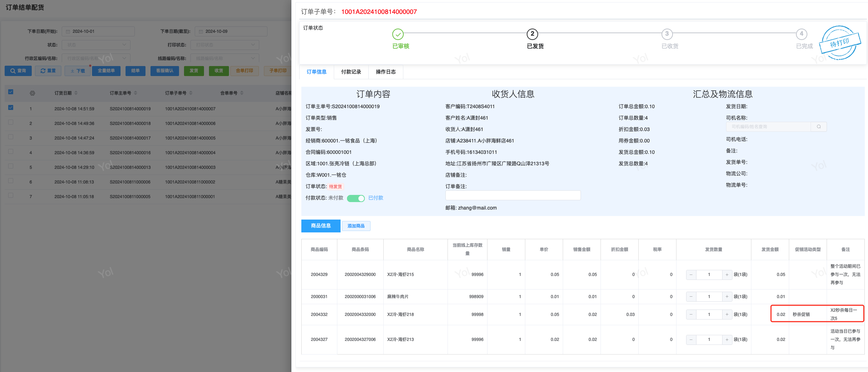
Task: Click the 查询 search button
Action: [18, 71]
